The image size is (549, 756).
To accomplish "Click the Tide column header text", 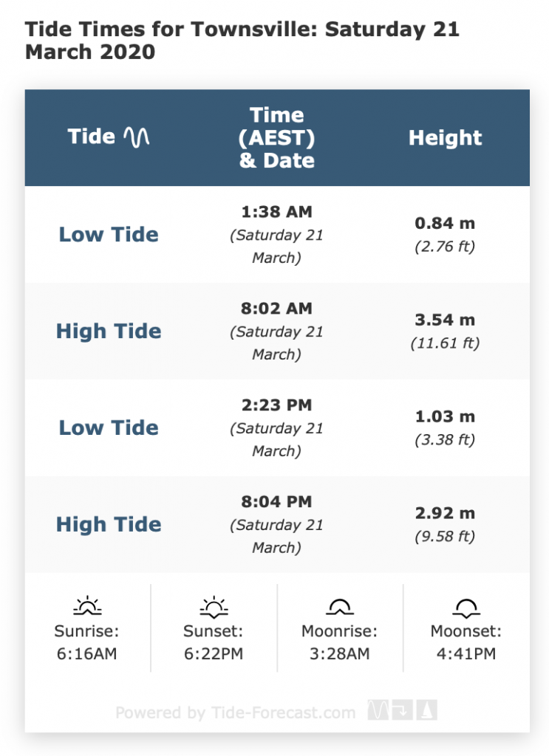I will 92,137.
